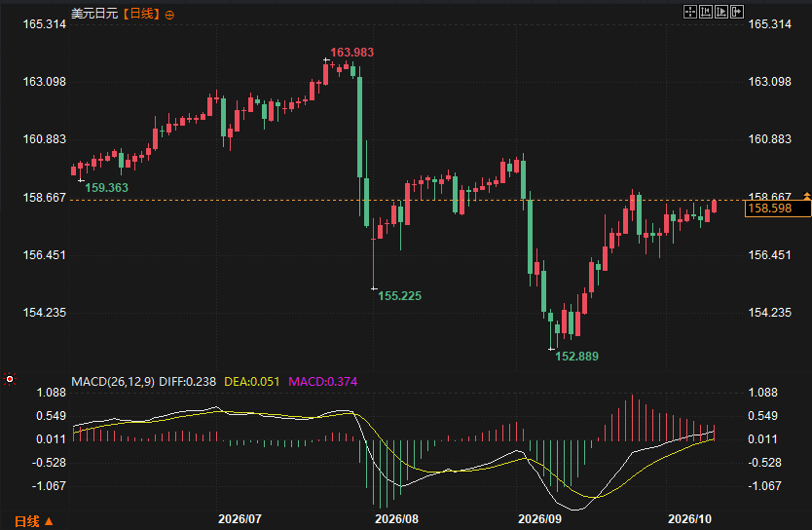Viewport: 812px width, 530px height.
Task: Select the current price tag 158.598
Action: coord(777,208)
